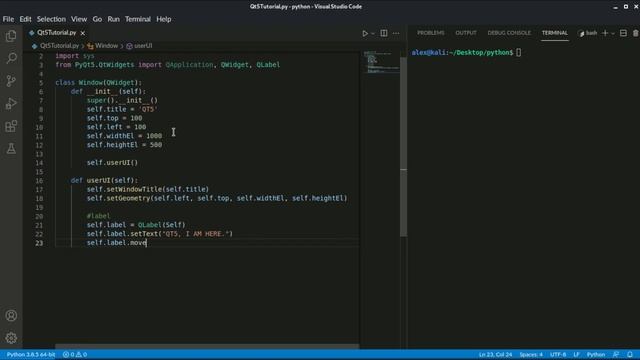Click 'QApplication' in the import line

[x=189, y=65]
